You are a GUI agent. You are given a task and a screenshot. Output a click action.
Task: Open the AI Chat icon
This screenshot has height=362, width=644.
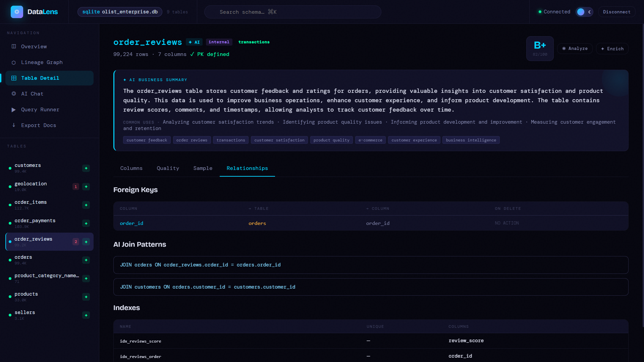point(14,94)
